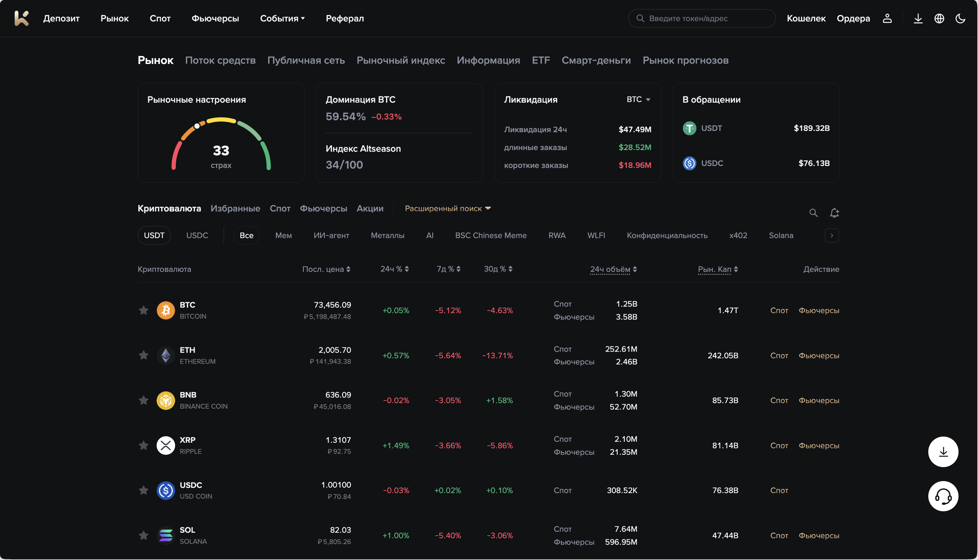This screenshot has width=978, height=560.
Task: Filter by the RWA category
Action: [x=557, y=235]
